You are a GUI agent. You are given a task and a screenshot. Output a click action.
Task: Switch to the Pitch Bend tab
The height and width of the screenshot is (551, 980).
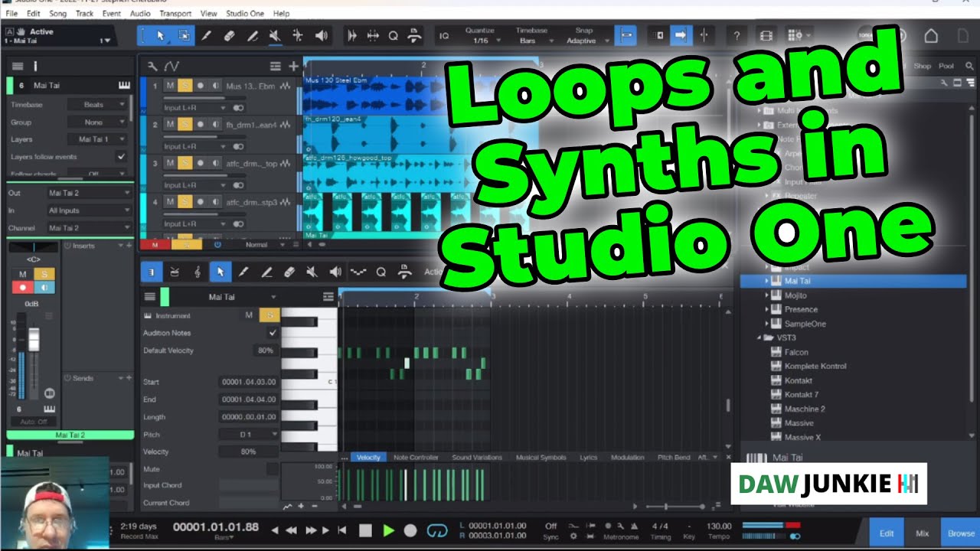[674, 458]
